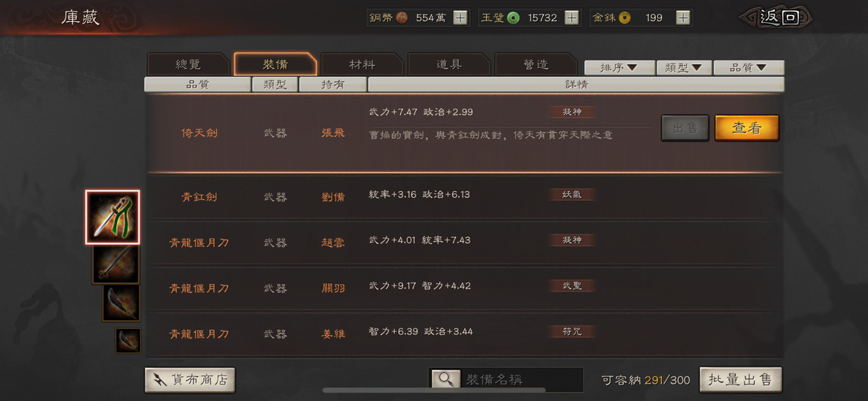Go to the 營造 tab

536,64
